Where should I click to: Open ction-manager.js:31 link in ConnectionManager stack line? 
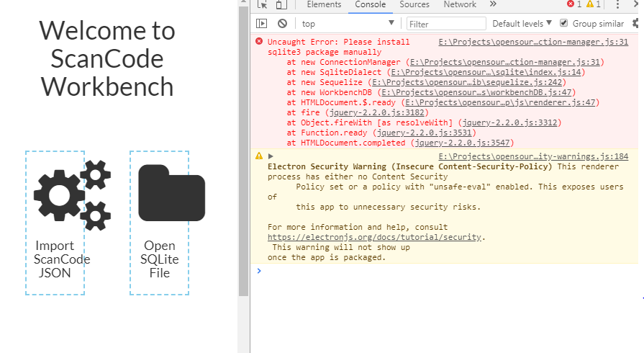pos(505,62)
